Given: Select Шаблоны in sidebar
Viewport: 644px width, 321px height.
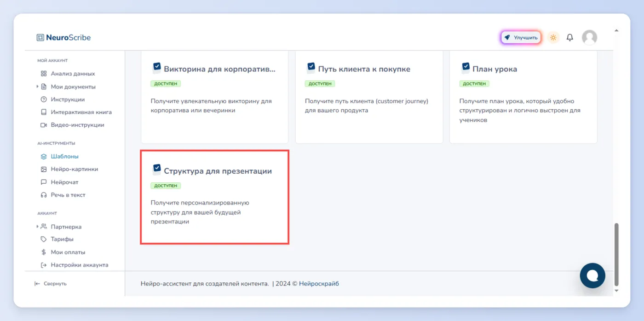Looking at the screenshot, I should (x=64, y=157).
